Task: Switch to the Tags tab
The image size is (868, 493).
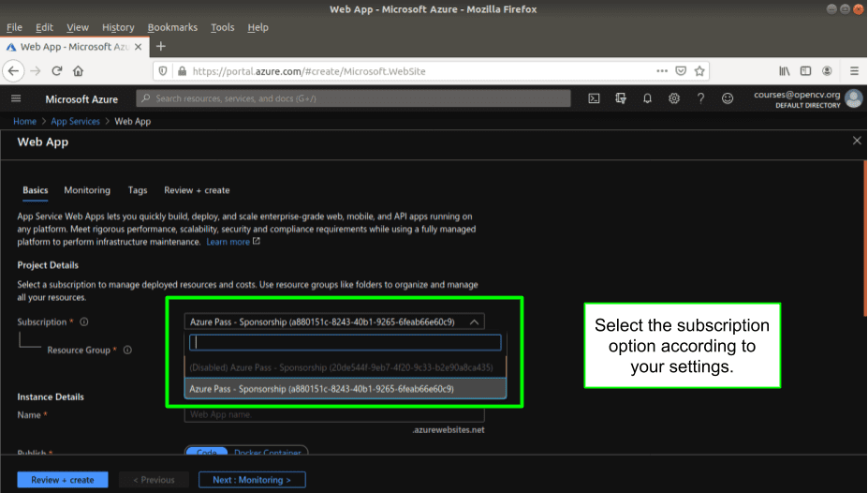Action: pyautogui.click(x=138, y=190)
